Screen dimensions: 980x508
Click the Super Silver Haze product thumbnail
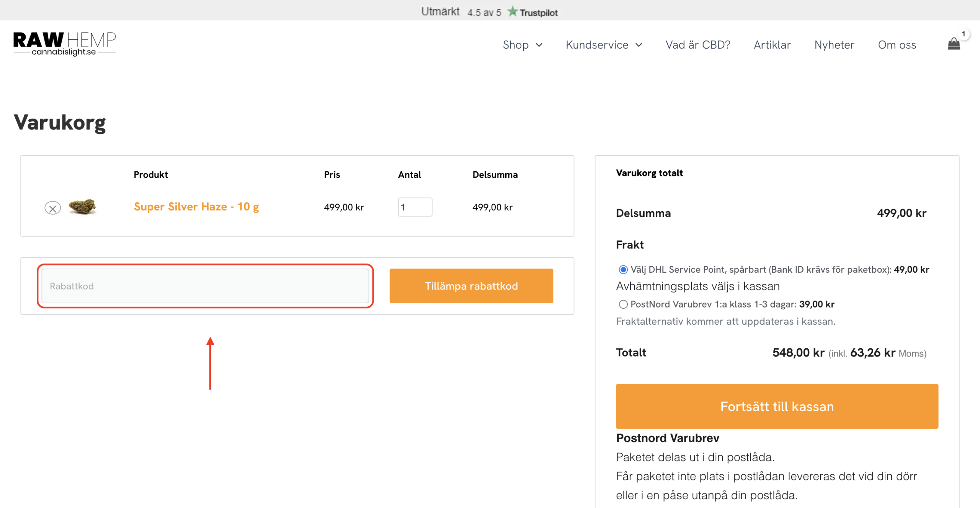coord(82,207)
